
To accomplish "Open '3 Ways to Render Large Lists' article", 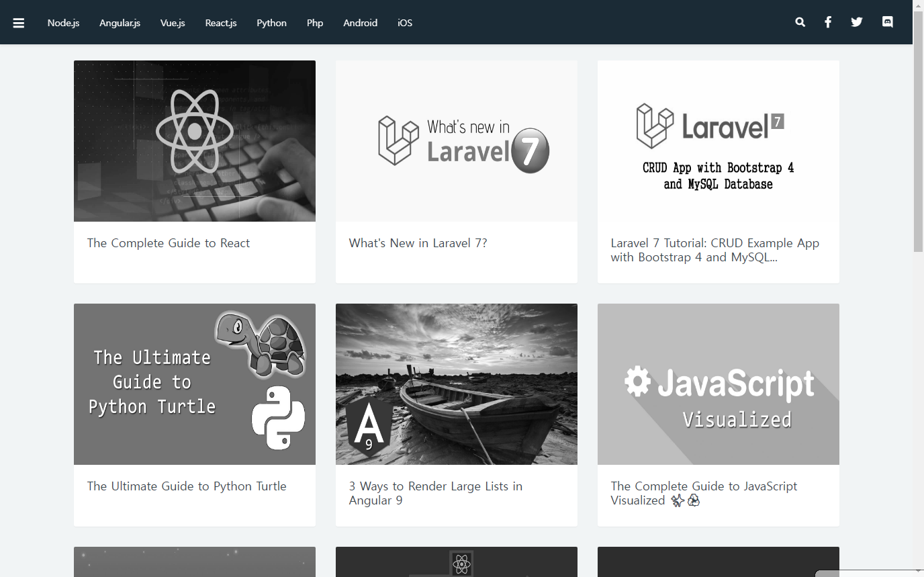I will pyautogui.click(x=435, y=493).
